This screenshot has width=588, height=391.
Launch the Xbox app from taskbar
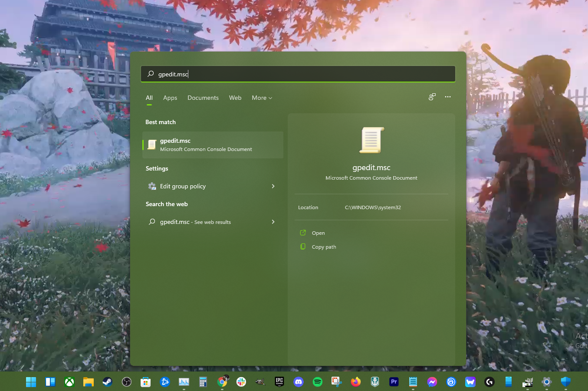(x=69, y=382)
